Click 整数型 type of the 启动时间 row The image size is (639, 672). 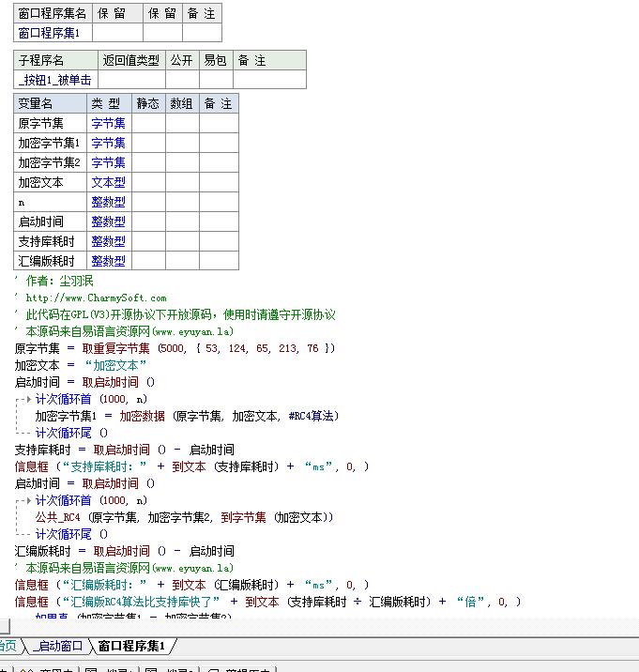tap(109, 221)
